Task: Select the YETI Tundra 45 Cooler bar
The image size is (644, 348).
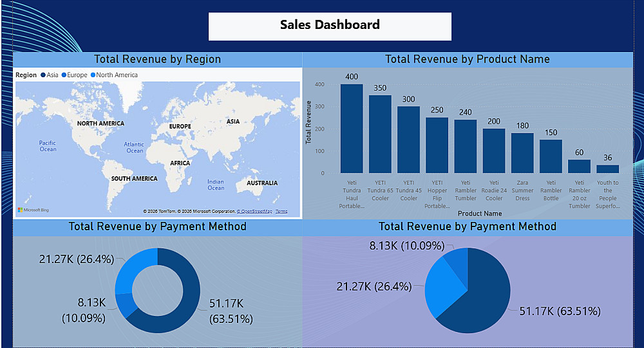Action: coord(409,140)
